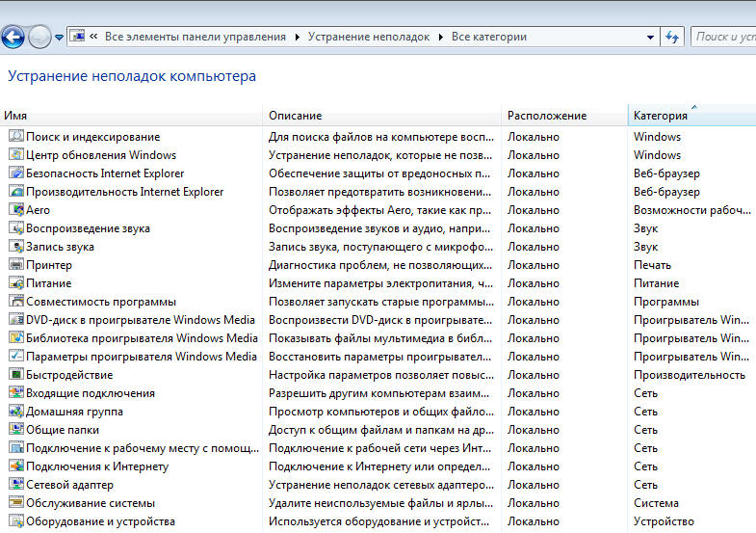The image size is (756, 533).
Task: Click description 'Удалите неиспользуемые файлы и ярлы...'
Action: coord(381,503)
